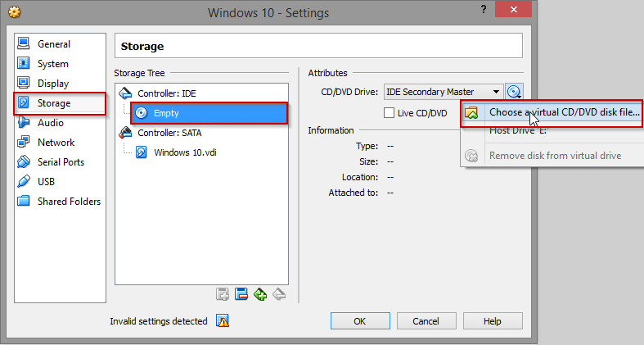
Task: Click the General monitor icon in sidebar
Action: (x=24, y=43)
